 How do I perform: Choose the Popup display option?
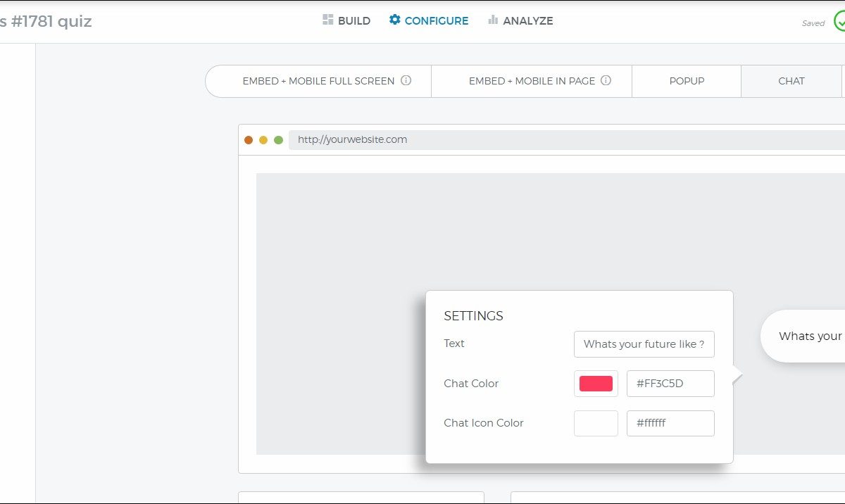pyautogui.click(x=687, y=81)
